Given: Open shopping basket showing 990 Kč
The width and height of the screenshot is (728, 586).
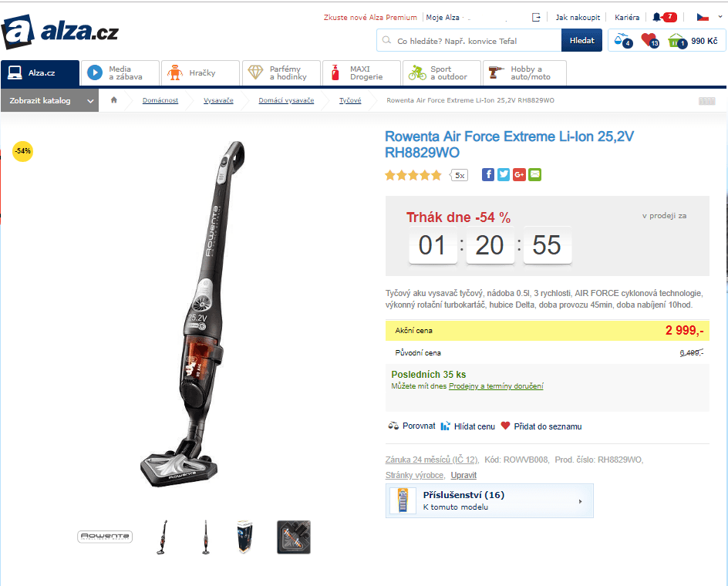Looking at the screenshot, I should point(693,41).
